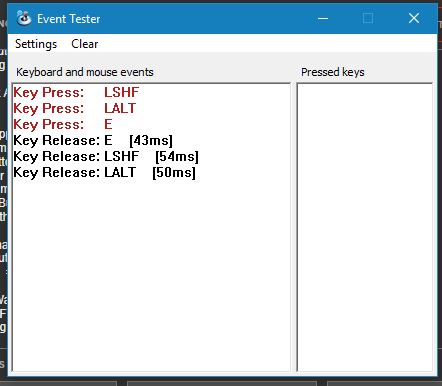Image resolution: width=442 pixels, height=386 pixels.
Task: Click inside the Pressed keys list box
Action: coord(365,227)
